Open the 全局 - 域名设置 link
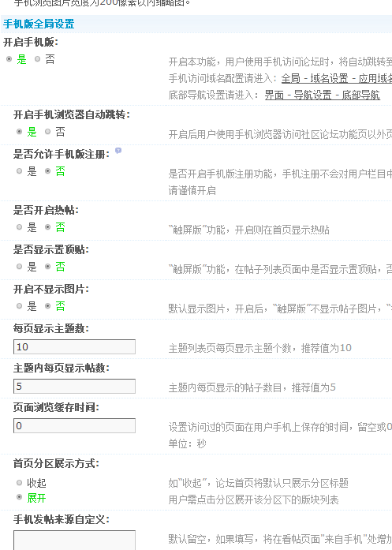392x550 pixels. tap(337, 78)
